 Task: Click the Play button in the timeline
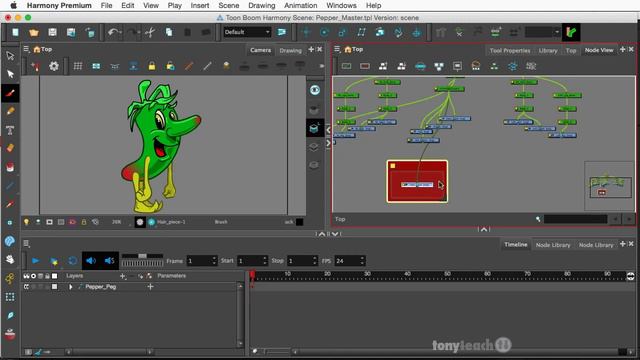36,260
